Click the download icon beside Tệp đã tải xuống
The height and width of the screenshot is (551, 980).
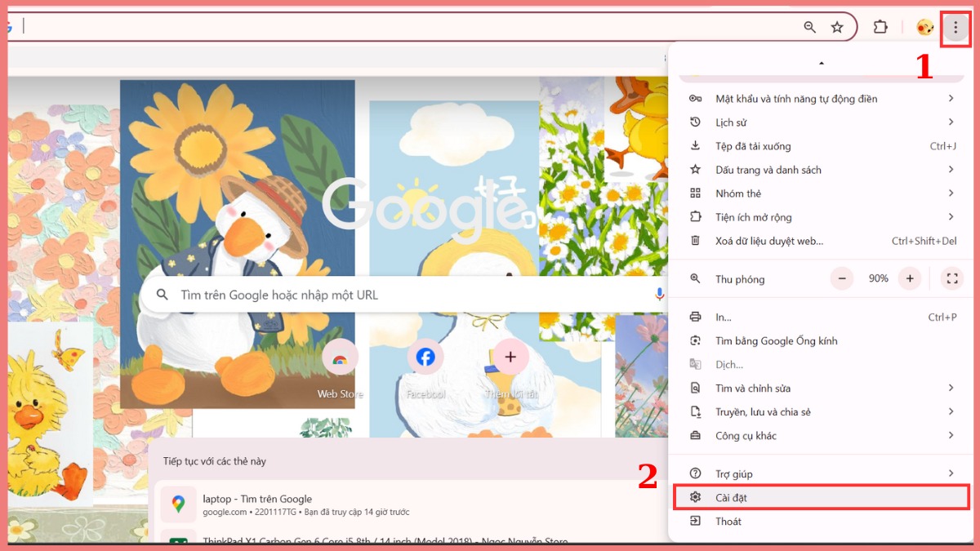coord(695,146)
